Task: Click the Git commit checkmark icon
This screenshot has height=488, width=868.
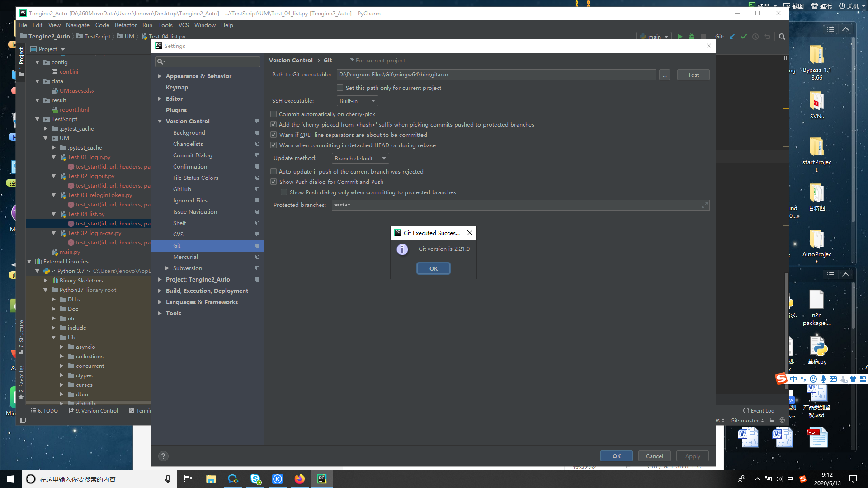Action: 744,37
